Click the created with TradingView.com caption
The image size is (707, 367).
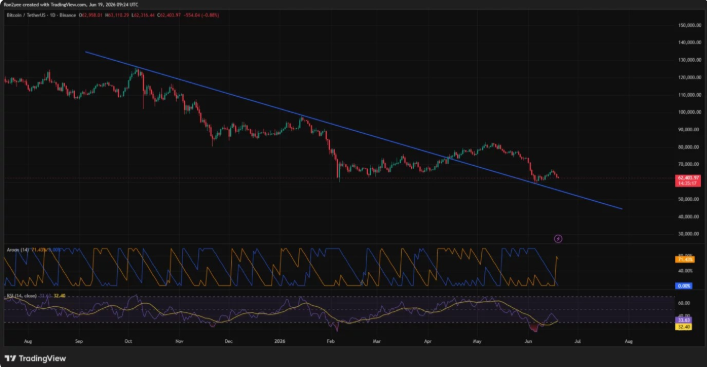71,5
